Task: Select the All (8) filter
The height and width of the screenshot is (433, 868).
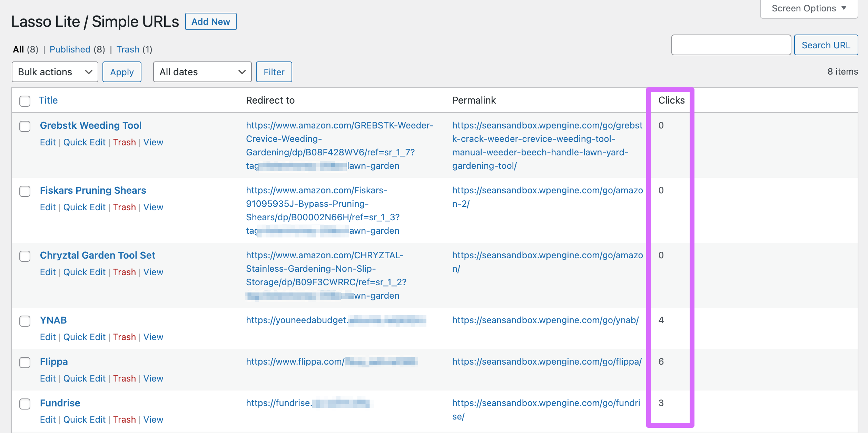Action: [x=26, y=49]
